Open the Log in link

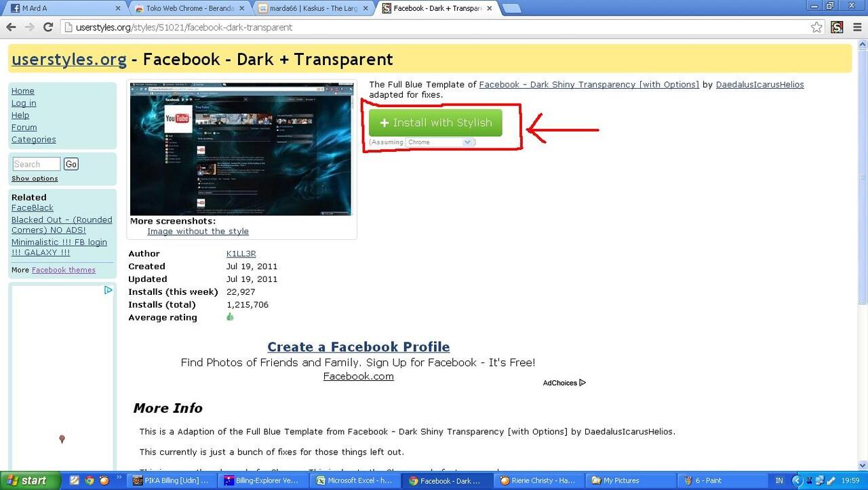(x=24, y=103)
